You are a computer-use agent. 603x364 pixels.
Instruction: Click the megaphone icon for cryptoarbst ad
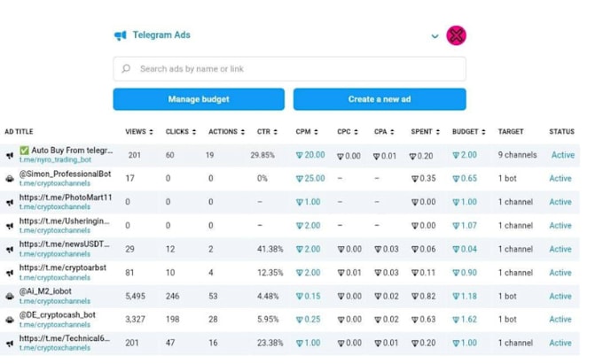coord(10,273)
